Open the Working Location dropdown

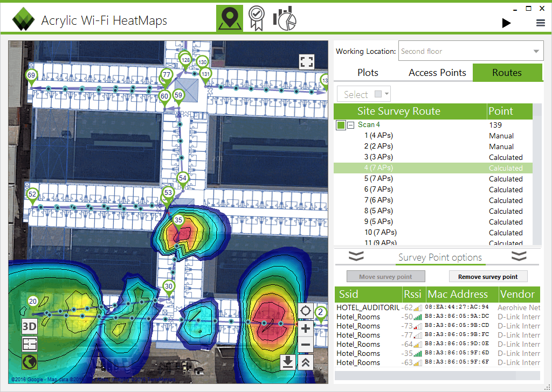pos(471,51)
